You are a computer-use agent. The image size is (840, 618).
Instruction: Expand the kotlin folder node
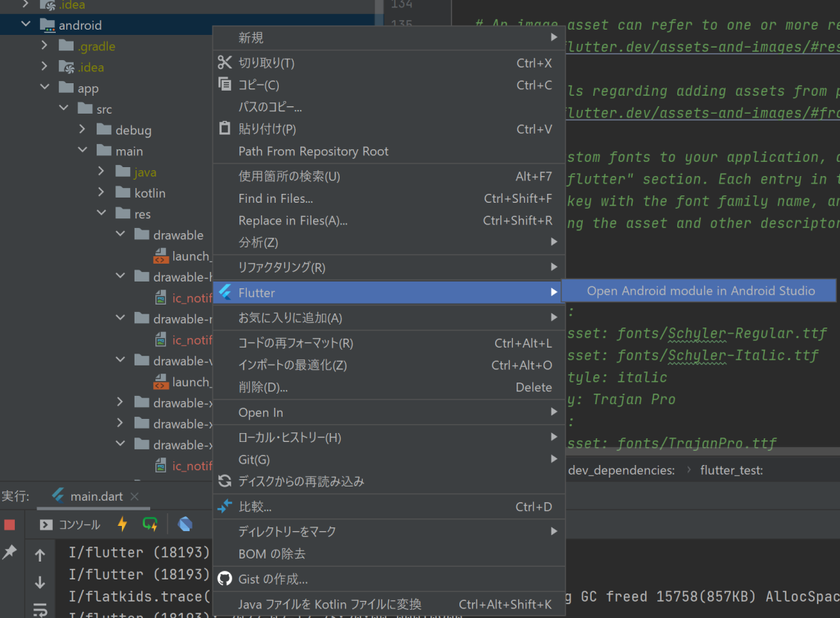[102, 193]
